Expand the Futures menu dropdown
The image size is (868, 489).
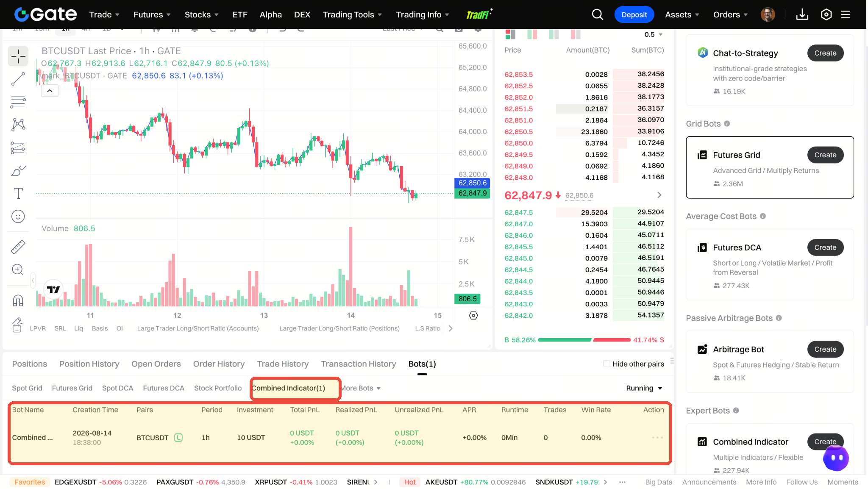152,14
